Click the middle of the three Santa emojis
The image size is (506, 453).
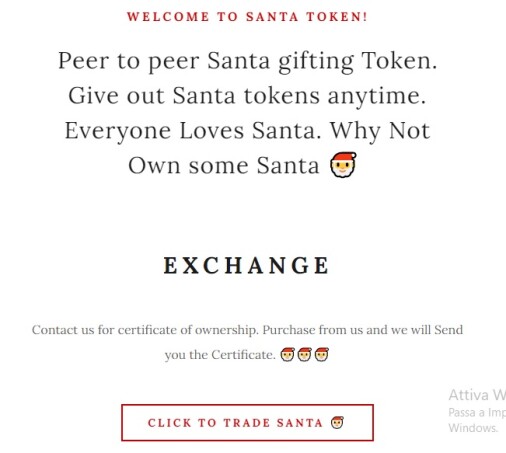304,354
